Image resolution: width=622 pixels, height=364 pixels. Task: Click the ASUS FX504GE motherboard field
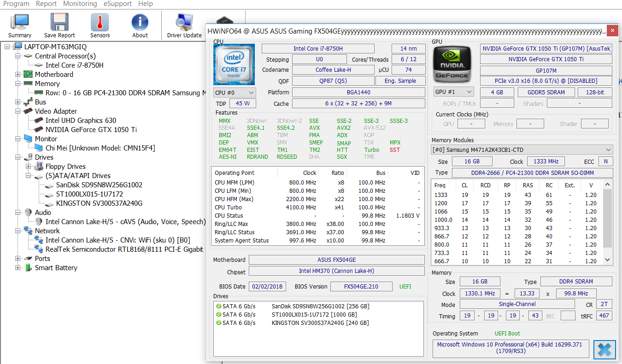[337, 260]
